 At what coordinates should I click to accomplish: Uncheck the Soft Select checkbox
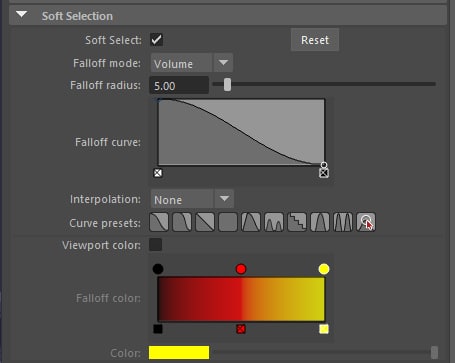point(157,40)
